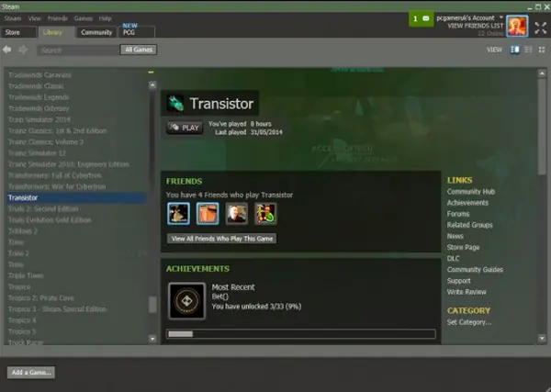Open the Community Guides link
This screenshot has height=392, width=551.
coord(475,269)
